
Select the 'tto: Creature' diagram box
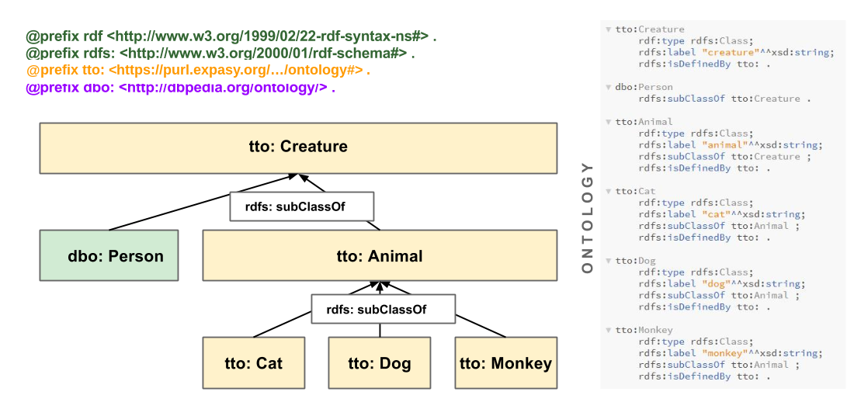pos(298,147)
